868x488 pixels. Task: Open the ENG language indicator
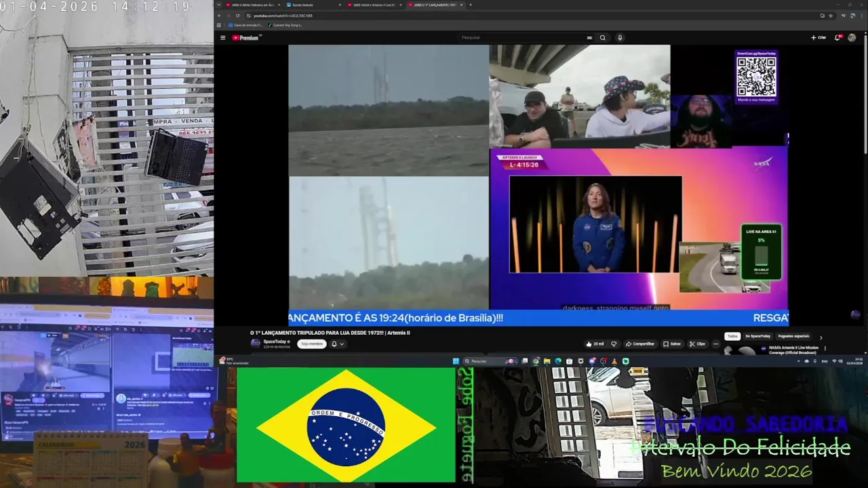click(x=825, y=361)
